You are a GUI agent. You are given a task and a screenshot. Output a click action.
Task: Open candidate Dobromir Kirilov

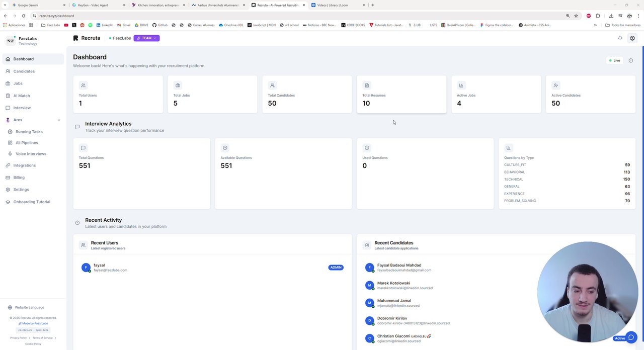pos(392,318)
